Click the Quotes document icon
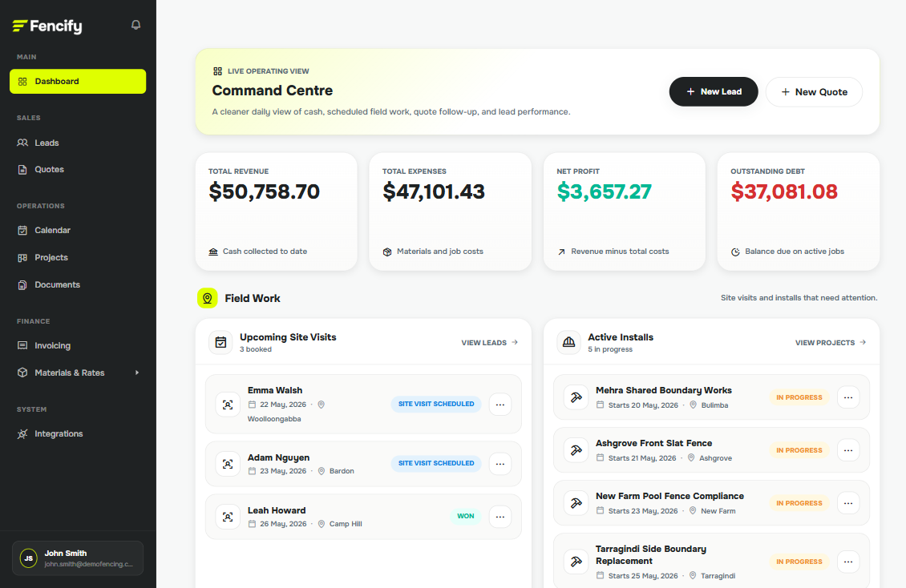Image resolution: width=906 pixels, height=588 pixels. coord(22,170)
